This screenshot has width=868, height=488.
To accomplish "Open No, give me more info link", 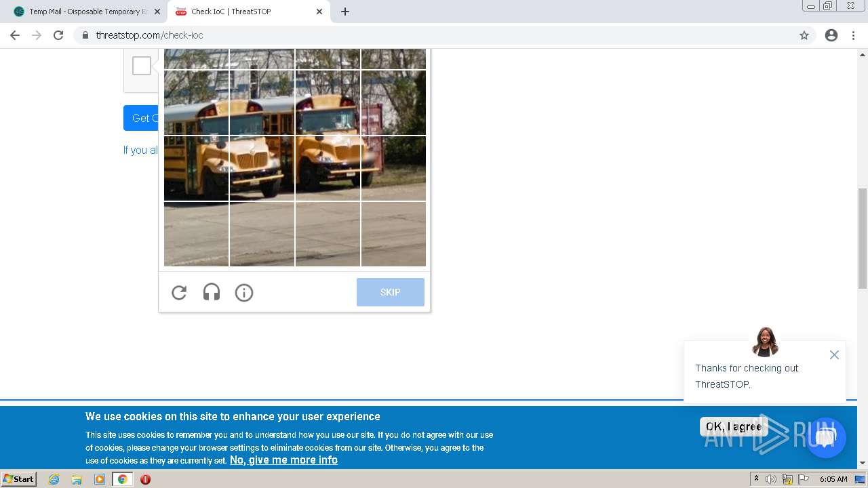I will (x=283, y=460).
